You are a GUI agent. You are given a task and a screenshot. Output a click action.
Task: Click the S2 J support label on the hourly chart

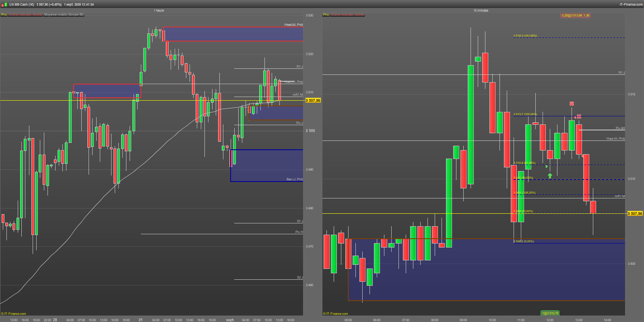click(x=300, y=277)
